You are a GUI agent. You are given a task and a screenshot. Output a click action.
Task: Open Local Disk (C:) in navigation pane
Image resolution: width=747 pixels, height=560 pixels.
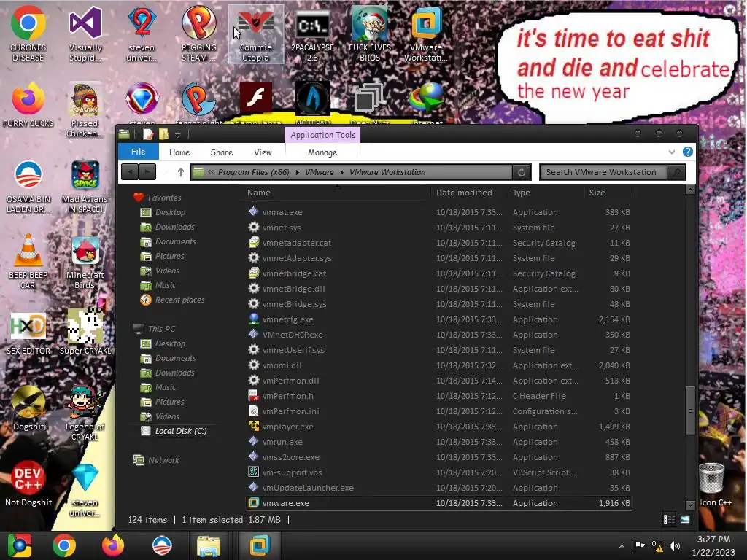point(174,431)
